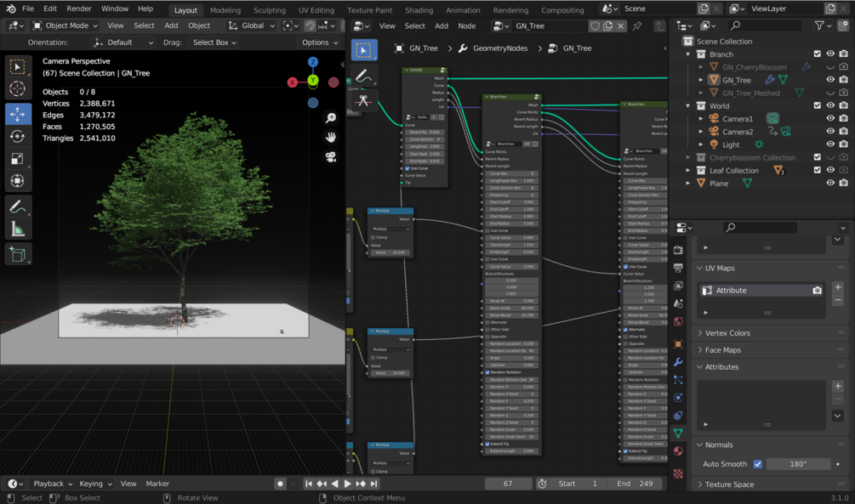Click the fake user shield icon for GN_Tree
This screenshot has height=504, width=855.
point(596,25)
